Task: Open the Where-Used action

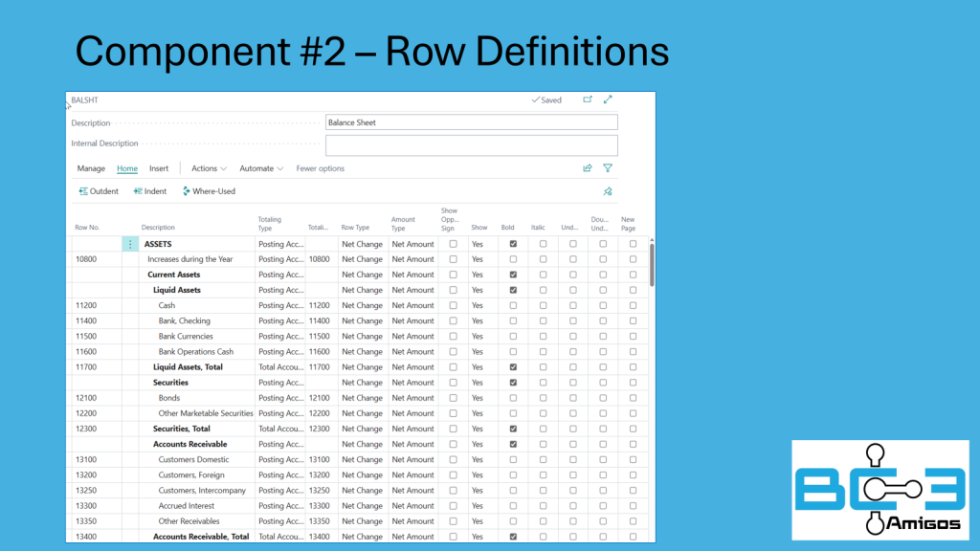Action: coord(209,191)
